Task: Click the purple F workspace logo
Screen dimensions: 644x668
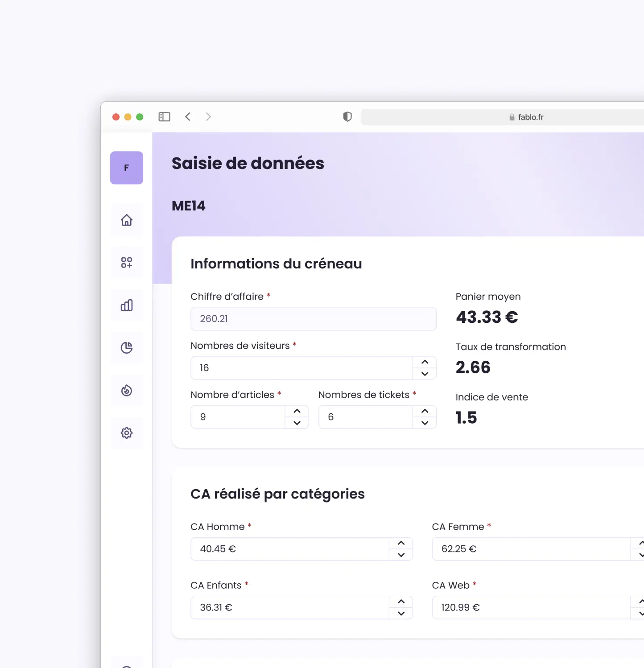Action: 126,168
